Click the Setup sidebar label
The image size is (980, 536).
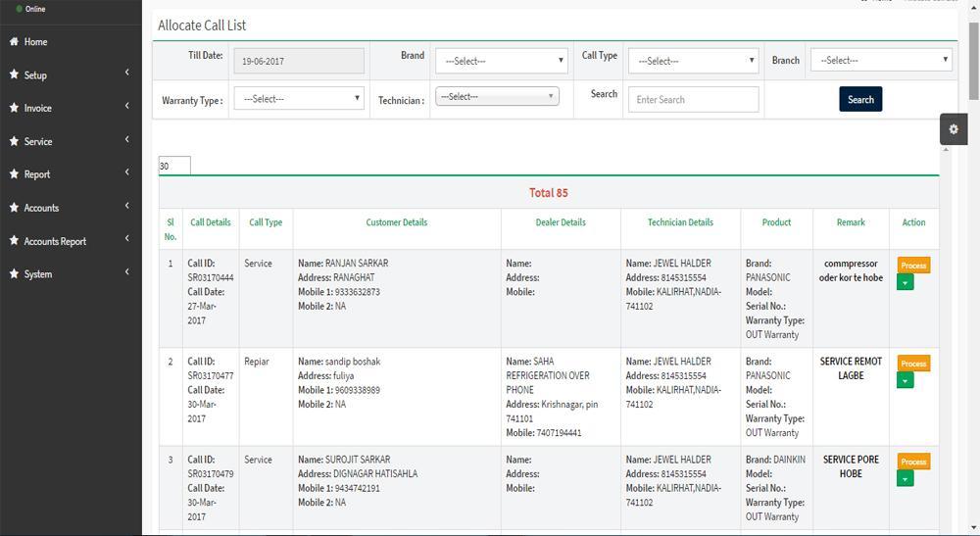(x=35, y=75)
